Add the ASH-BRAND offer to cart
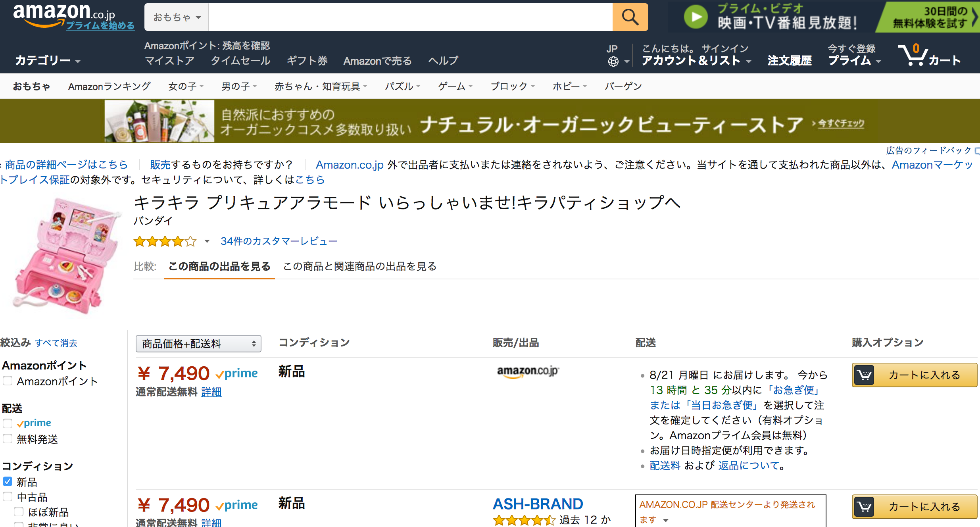 915,506
